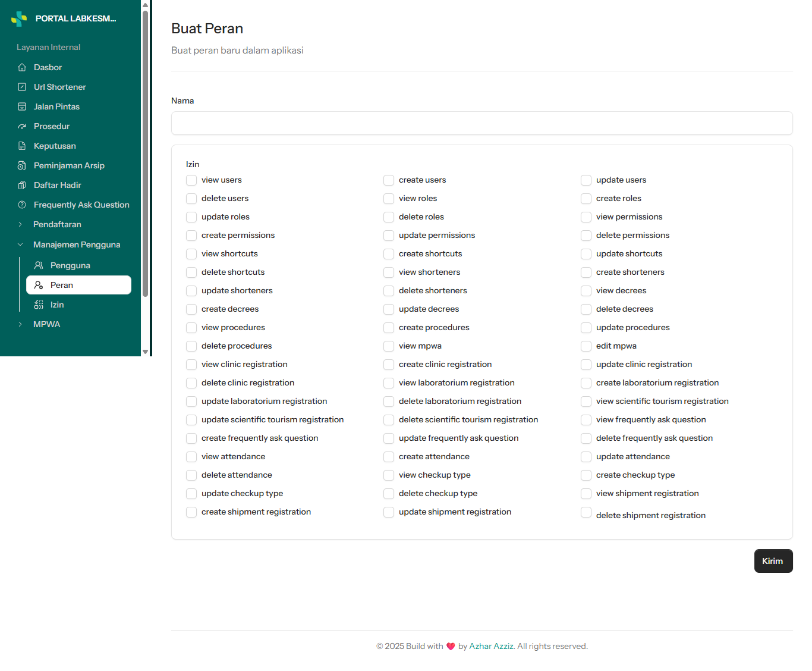Click the Nama input field
812x671 pixels.
tap(482, 123)
